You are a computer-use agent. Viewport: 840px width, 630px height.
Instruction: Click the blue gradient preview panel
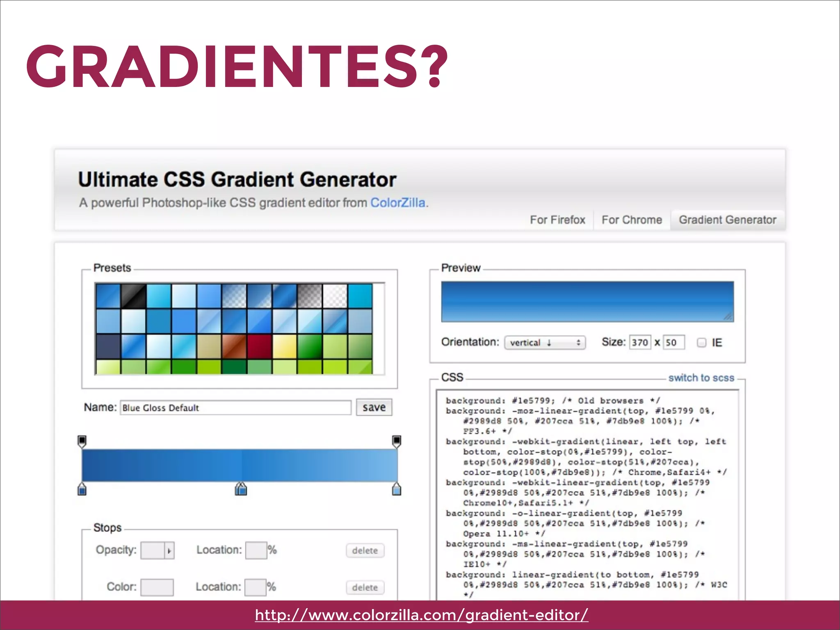coord(587,301)
